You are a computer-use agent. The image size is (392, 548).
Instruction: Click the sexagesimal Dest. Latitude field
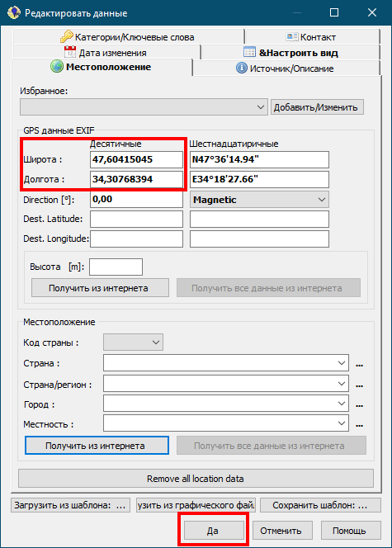pyautogui.click(x=259, y=220)
